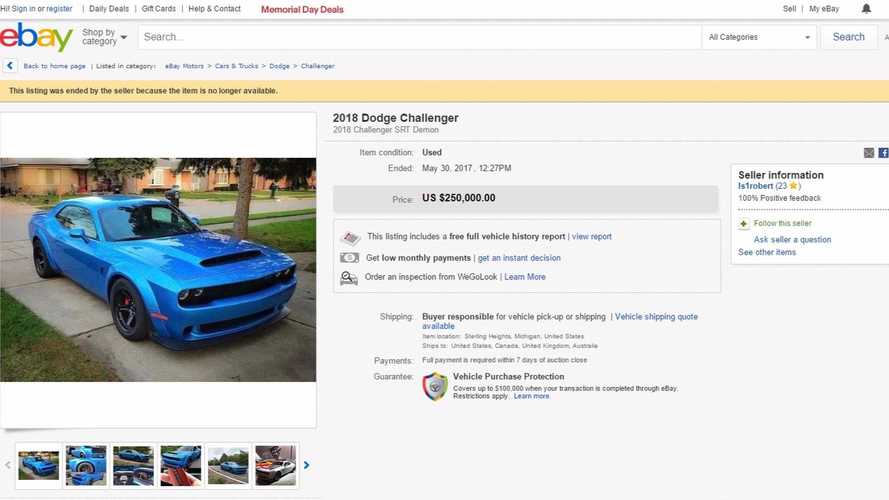
Task: Click the WeGoLook inspection icon
Action: pyautogui.click(x=349, y=278)
